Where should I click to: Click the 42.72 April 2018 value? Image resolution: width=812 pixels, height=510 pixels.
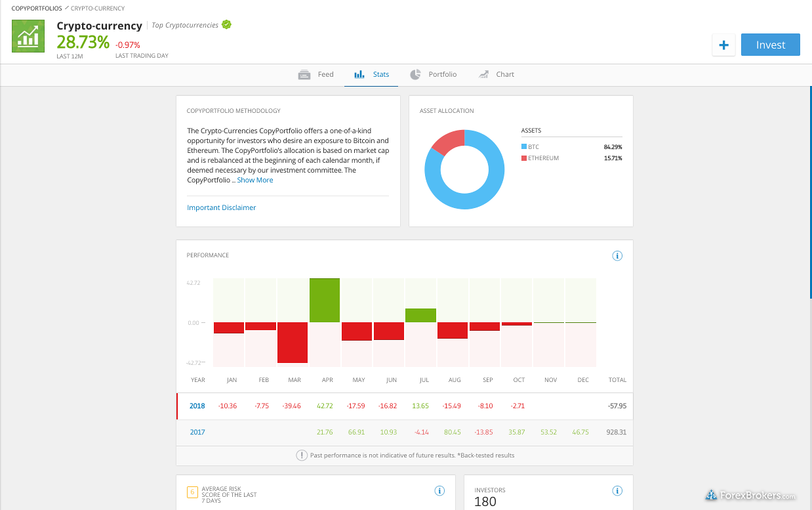325,406
